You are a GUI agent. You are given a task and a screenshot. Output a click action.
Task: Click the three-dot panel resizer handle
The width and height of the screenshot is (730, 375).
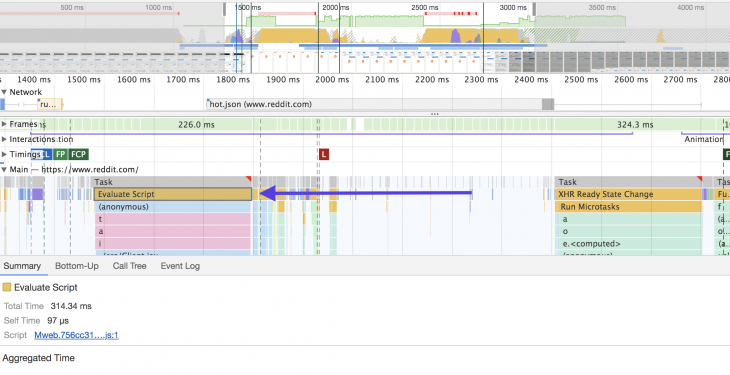point(434,114)
